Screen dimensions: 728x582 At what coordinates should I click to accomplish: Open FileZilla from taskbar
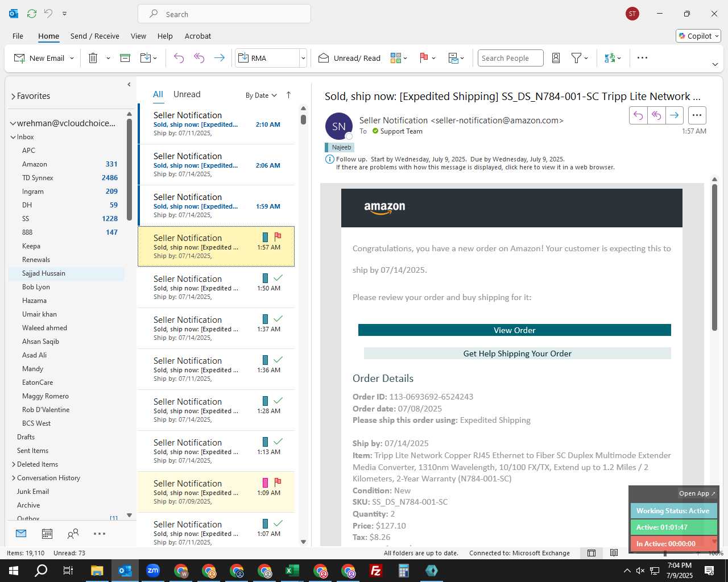tap(376, 571)
